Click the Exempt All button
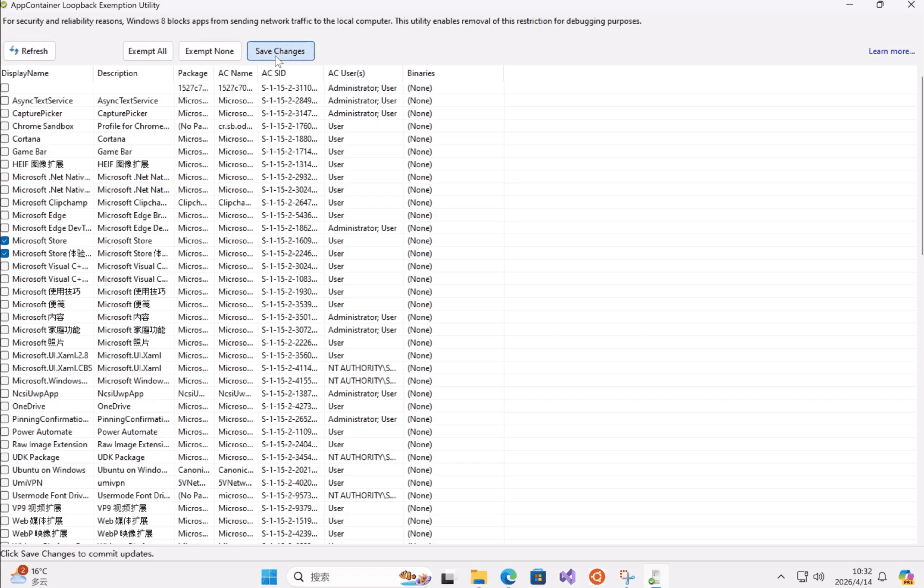The height and width of the screenshot is (588, 924). coord(148,51)
